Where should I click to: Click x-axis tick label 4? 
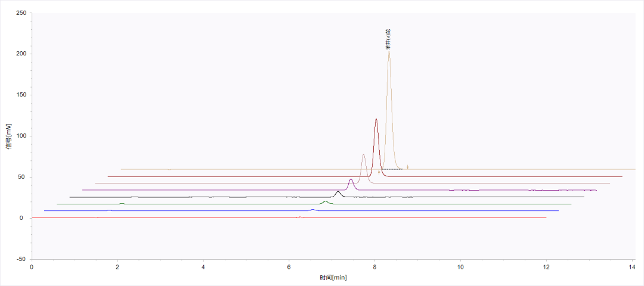click(x=203, y=266)
